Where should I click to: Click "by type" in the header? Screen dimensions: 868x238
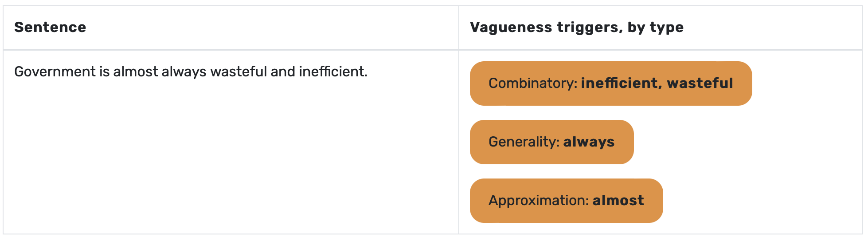656,28
